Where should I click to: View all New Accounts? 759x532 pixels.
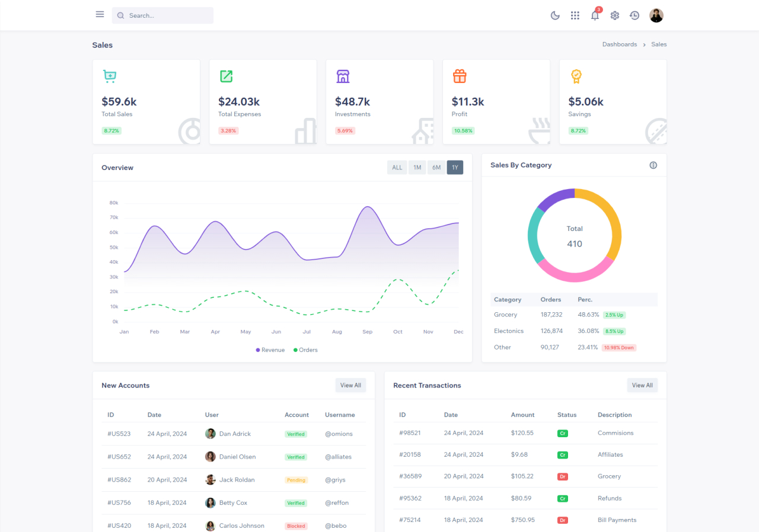(x=350, y=385)
